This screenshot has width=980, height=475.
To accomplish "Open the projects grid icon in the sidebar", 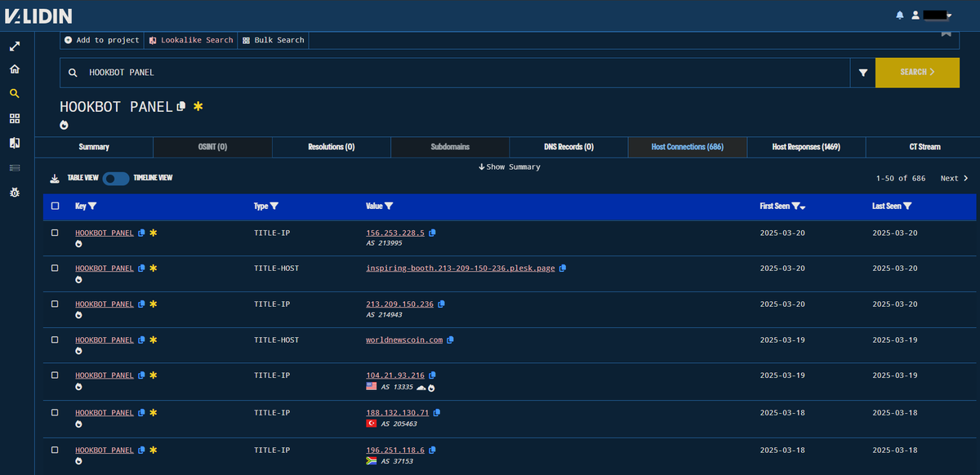I will [15, 118].
